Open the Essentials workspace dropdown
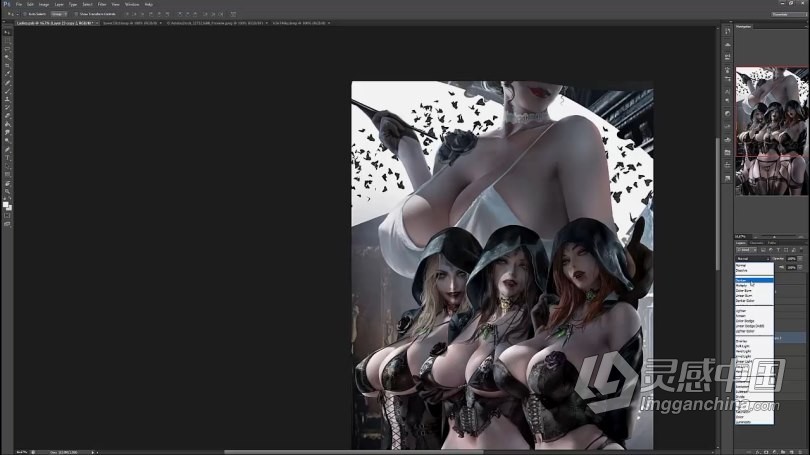 click(x=788, y=14)
